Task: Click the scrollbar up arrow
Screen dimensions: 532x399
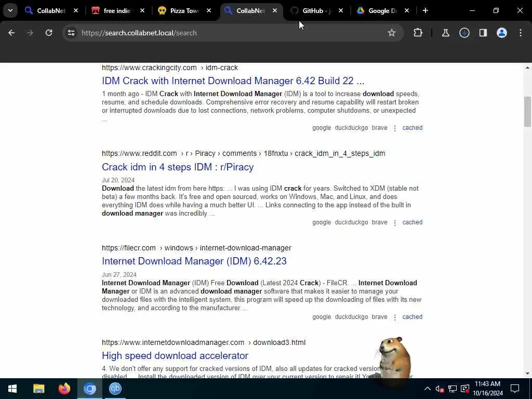Action: (527, 68)
